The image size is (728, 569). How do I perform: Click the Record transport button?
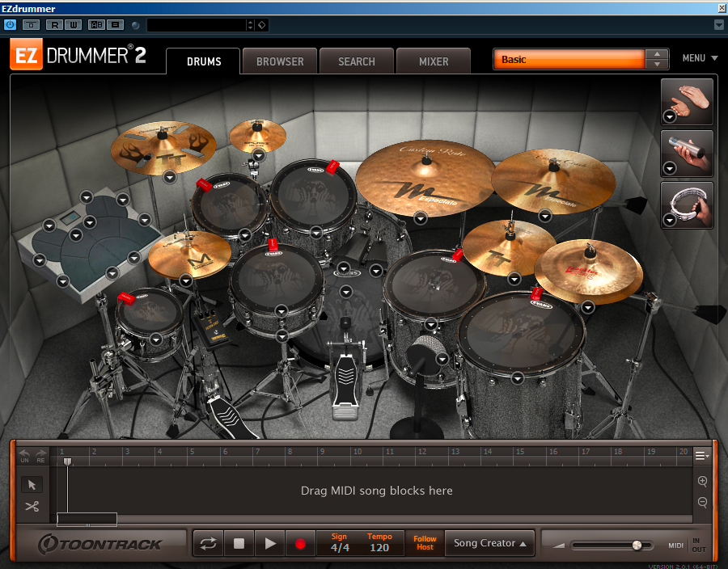tap(300, 543)
